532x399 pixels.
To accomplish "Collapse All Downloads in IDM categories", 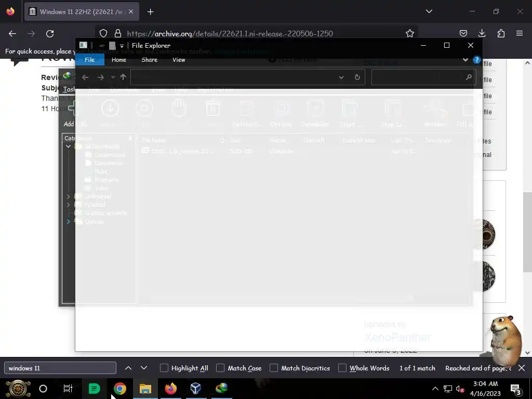I will point(68,147).
